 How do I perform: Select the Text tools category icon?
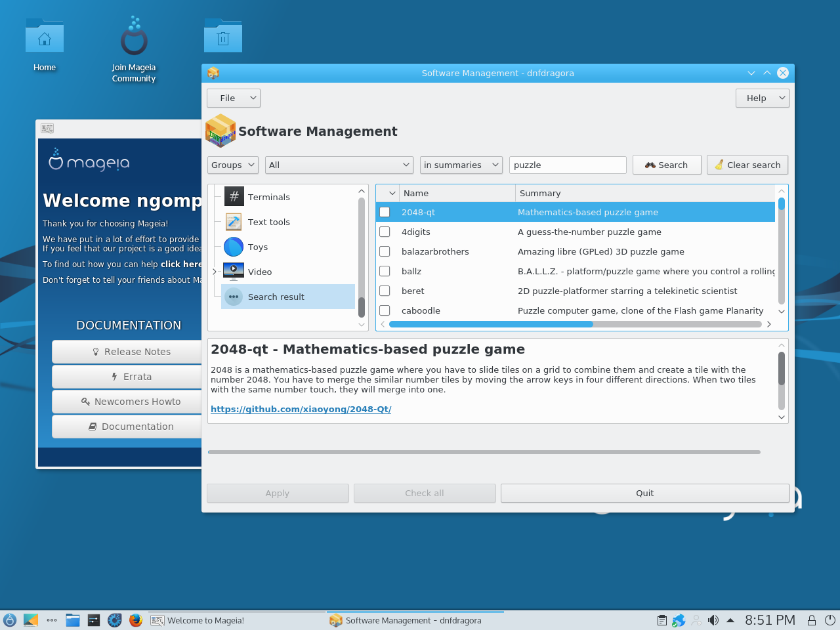[234, 222]
